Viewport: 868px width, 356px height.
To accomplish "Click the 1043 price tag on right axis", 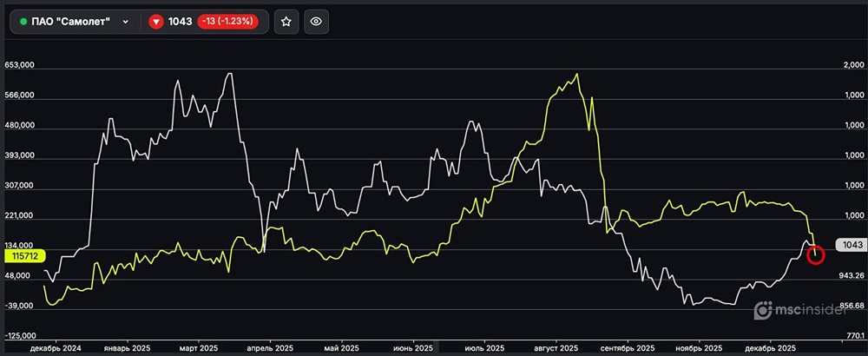I will 849,246.
